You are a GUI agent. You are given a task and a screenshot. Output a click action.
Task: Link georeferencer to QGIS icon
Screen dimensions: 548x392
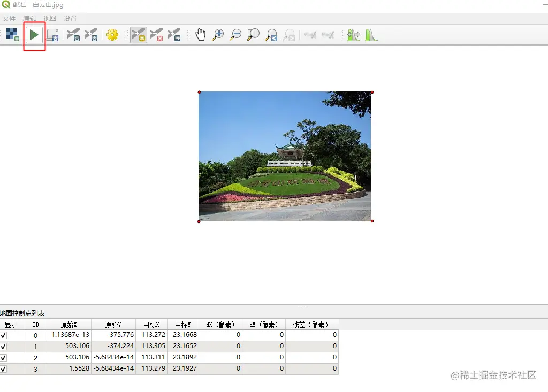pyautogui.click(x=310, y=35)
